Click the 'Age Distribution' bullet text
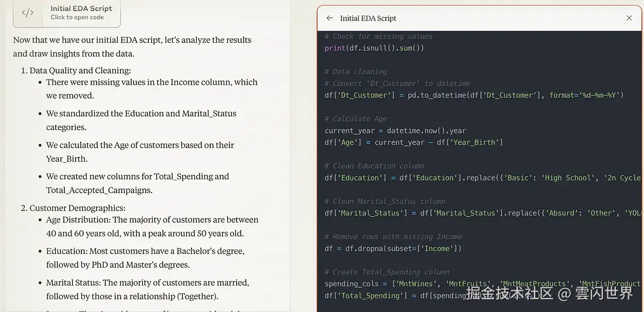The image size is (644, 312). pyautogui.click(x=152, y=227)
